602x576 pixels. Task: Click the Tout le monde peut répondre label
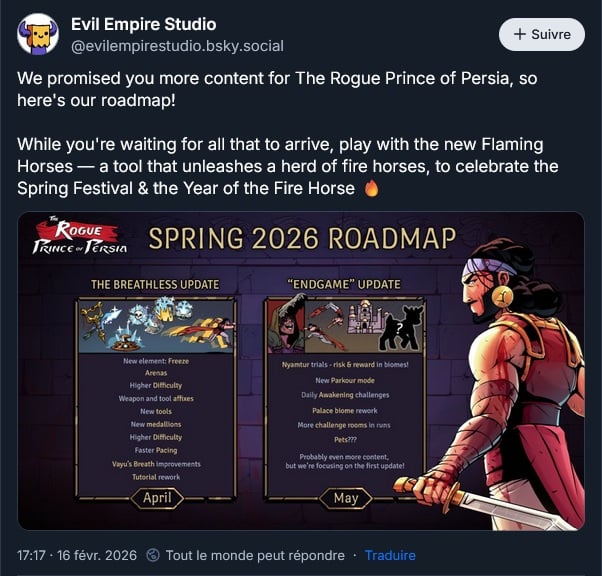[x=255, y=555]
